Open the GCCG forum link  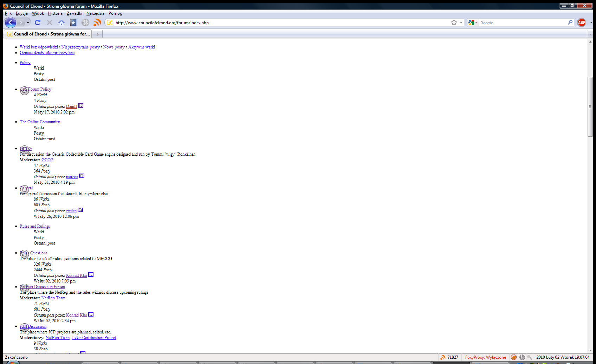(26, 149)
